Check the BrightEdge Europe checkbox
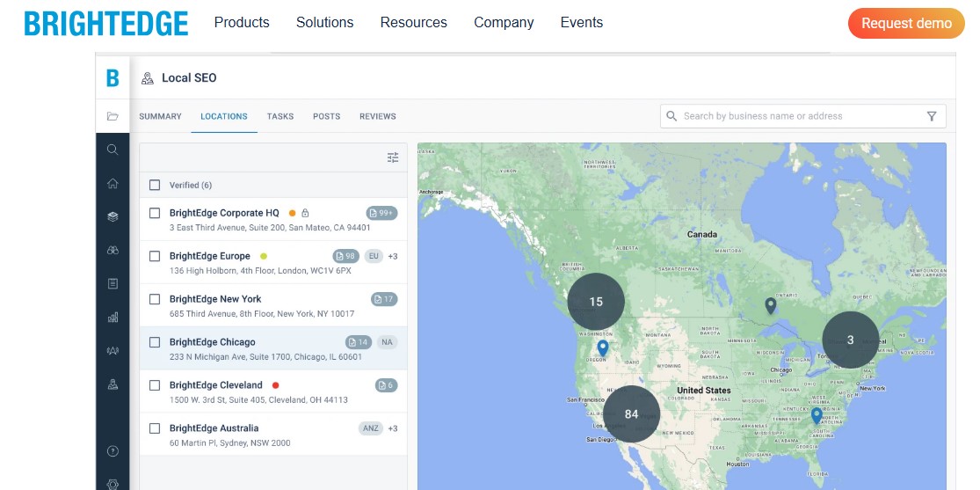 point(155,256)
